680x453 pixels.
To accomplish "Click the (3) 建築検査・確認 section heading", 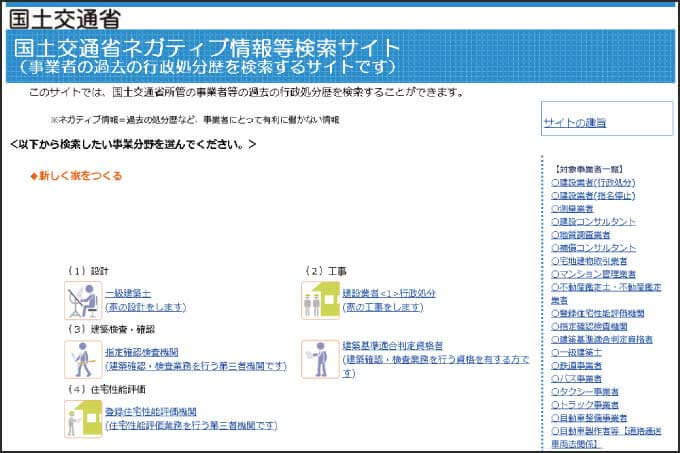I will pos(111,329).
